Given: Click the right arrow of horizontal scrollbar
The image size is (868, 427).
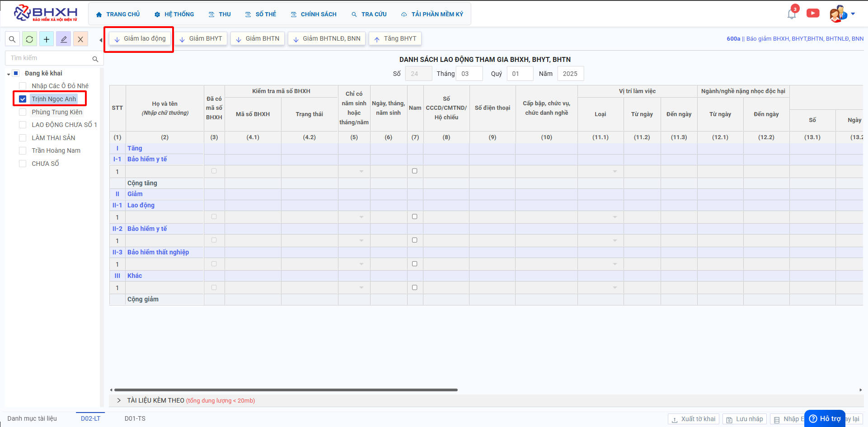Looking at the screenshot, I should (860, 390).
